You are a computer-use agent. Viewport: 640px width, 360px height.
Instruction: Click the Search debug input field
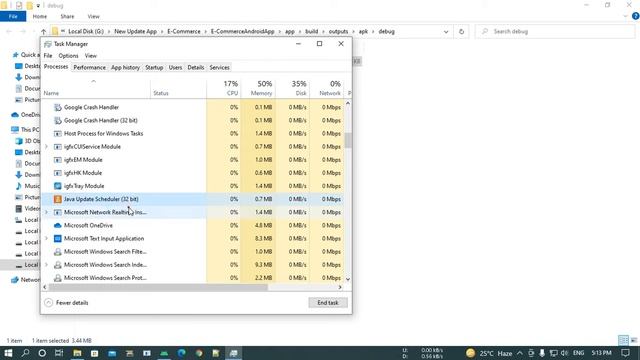coord(555,31)
